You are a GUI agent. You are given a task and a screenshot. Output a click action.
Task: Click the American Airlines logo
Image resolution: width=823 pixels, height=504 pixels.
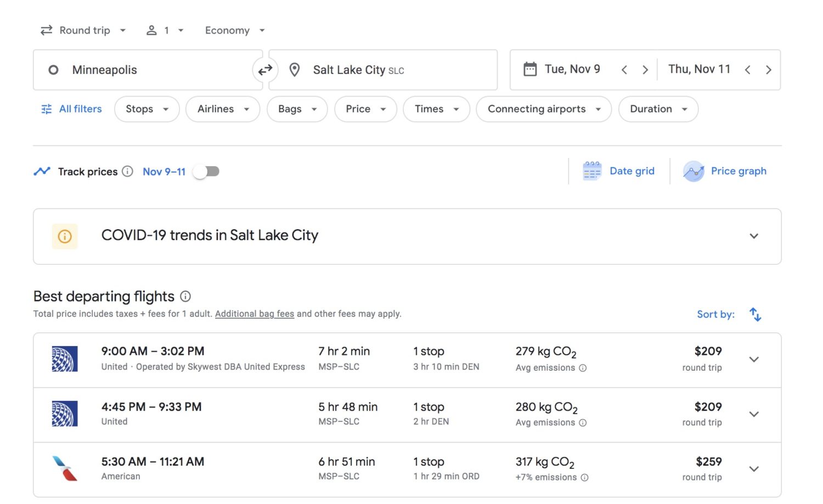pos(64,469)
